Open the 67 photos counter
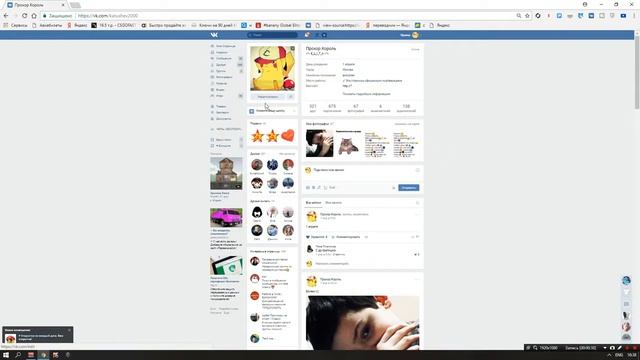This screenshot has height=360, width=640. click(x=356, y=108)
